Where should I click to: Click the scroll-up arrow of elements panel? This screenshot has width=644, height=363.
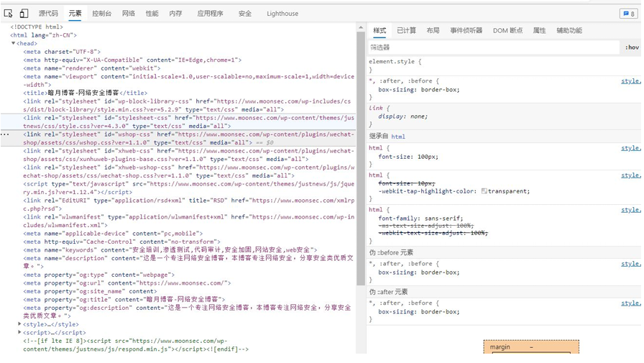[361, 27]
